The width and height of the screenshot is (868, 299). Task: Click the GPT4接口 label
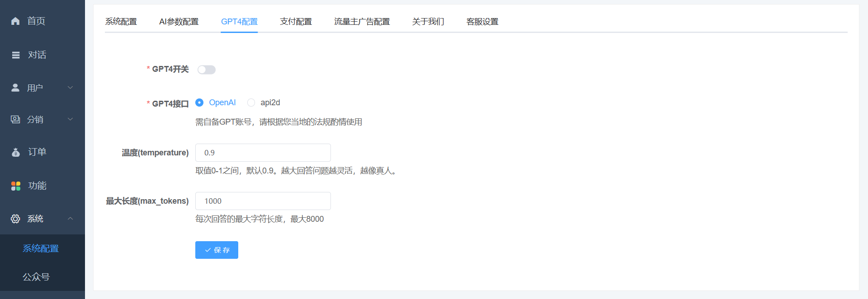(x=170, y=103)
